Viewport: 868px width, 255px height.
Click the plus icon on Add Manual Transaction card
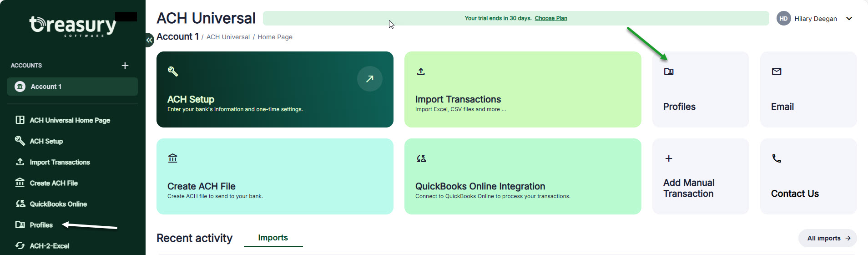point(669,158)
